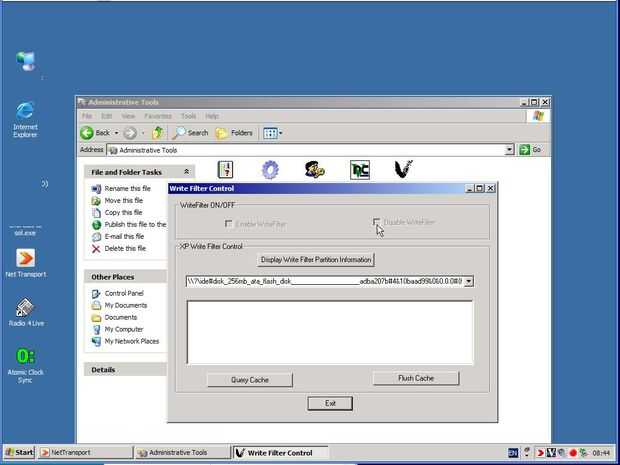
Task: Click inside the empty output text area
Action: [330, 333]
